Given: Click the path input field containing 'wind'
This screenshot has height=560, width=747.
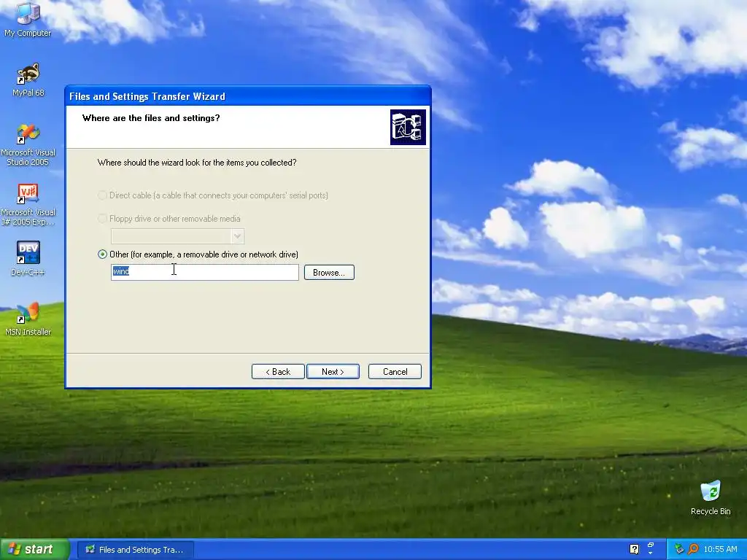Looking at the screenshot, I should tap(205, 273).
